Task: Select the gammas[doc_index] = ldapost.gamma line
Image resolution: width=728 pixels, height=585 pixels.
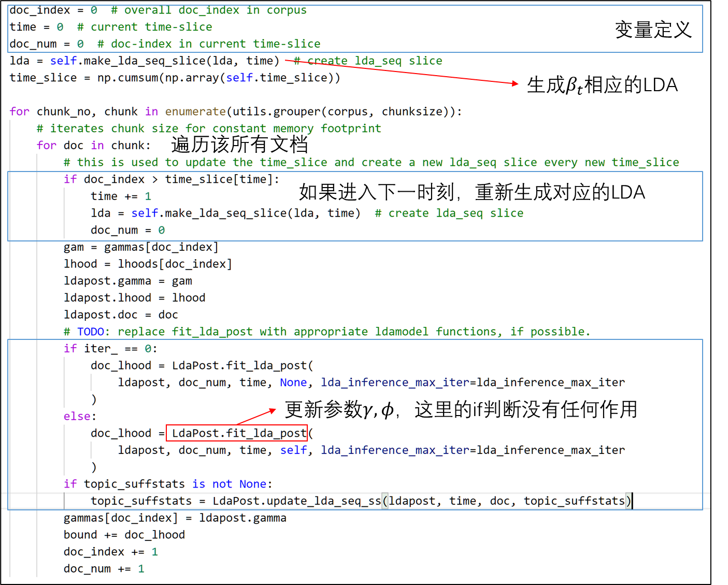Action: [x=175, y=517]
